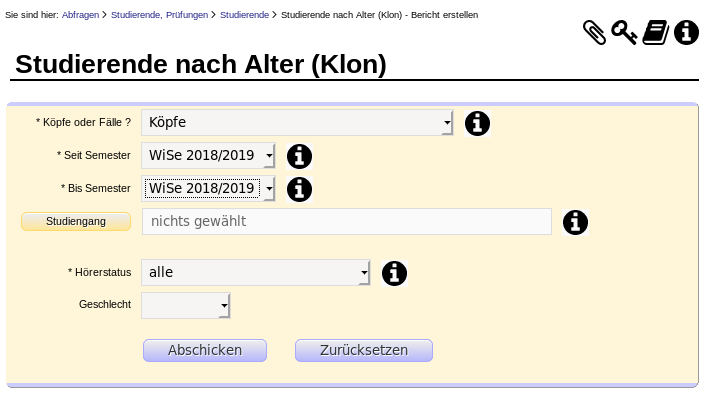Click the paperclip attachment icon
The width and height of the screenshot is (717, 397).
pyautogui.click(x=594, y=32)
